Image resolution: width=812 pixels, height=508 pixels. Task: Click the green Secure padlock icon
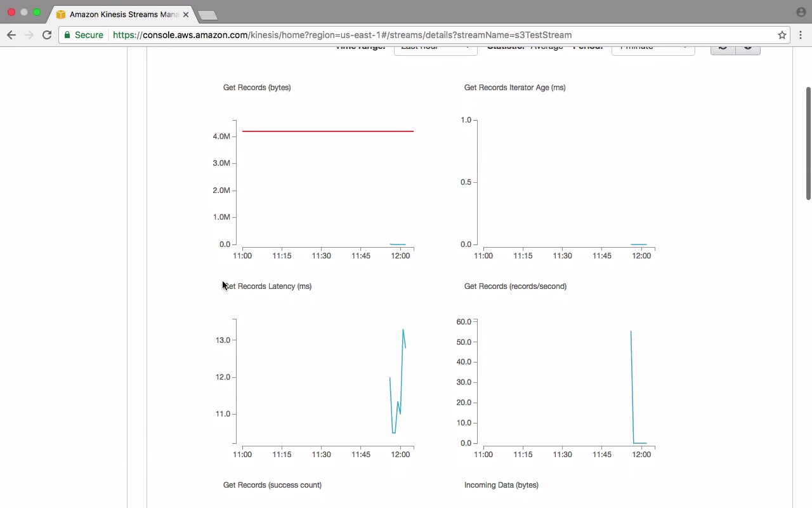tap(67, 35)
